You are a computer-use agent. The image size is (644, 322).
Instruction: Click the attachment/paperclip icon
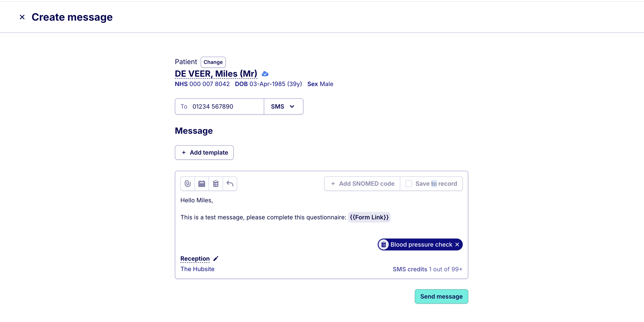tap(188, 184)
